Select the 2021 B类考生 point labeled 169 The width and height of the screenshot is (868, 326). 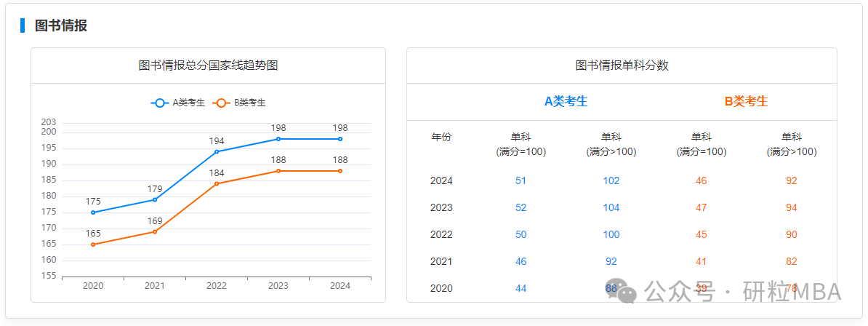click(x=155, y=231)
